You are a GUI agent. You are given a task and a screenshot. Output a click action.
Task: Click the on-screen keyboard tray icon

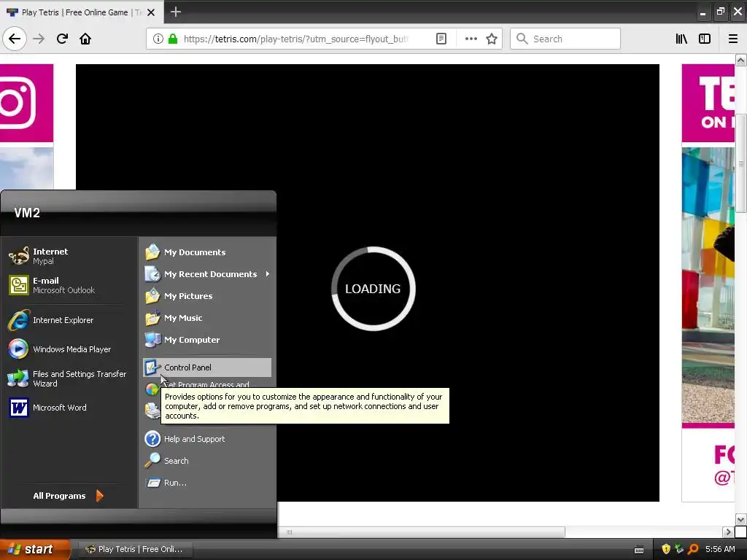[x=639, y=550]
